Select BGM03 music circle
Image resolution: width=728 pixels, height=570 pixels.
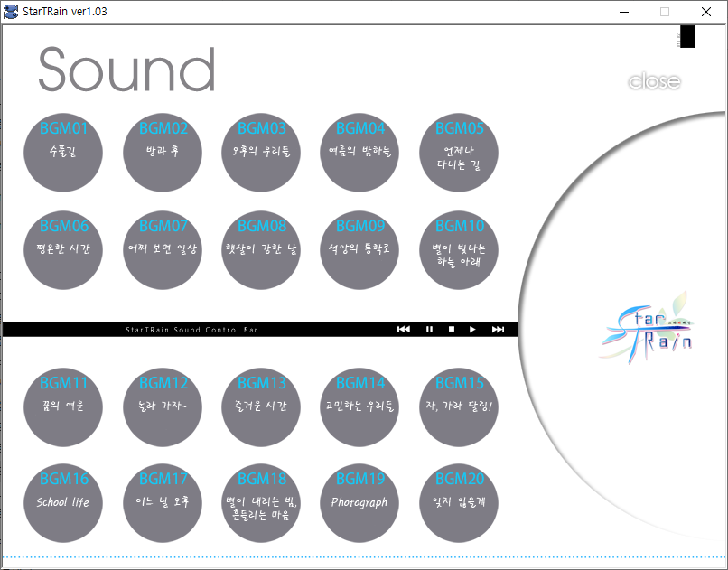tap(261, 153)
